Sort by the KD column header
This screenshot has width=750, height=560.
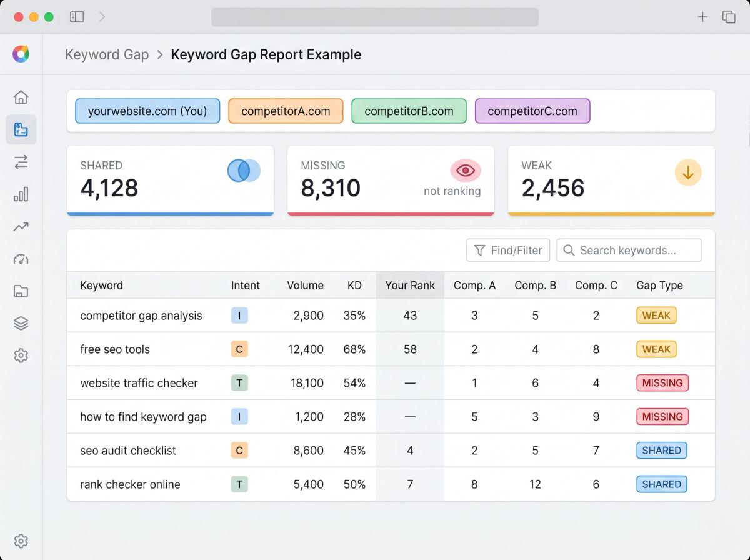pyautogui.click(x=354, y=286)
